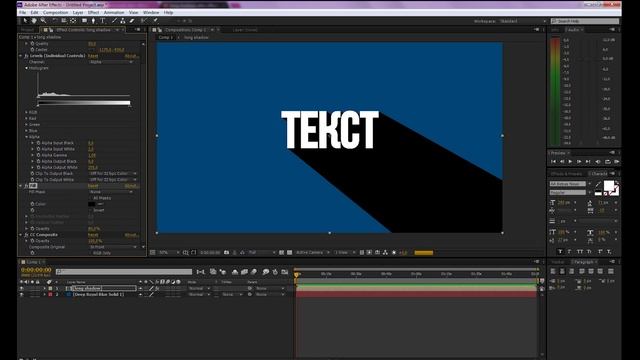Image resolution: width=640 pixels, height=360 pixels.
Task: Click the Small Caps button
Action: click(589, 252)
